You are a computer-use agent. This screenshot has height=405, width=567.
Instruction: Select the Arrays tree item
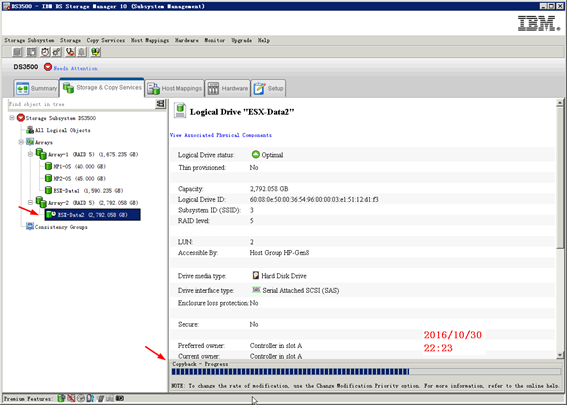point(44,142)
